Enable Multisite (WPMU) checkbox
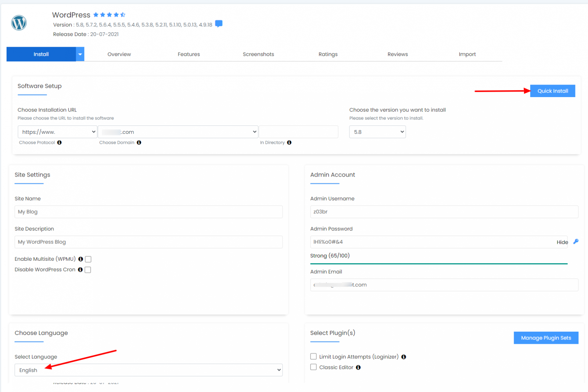The image size is (588, 392). pos(88,259)
